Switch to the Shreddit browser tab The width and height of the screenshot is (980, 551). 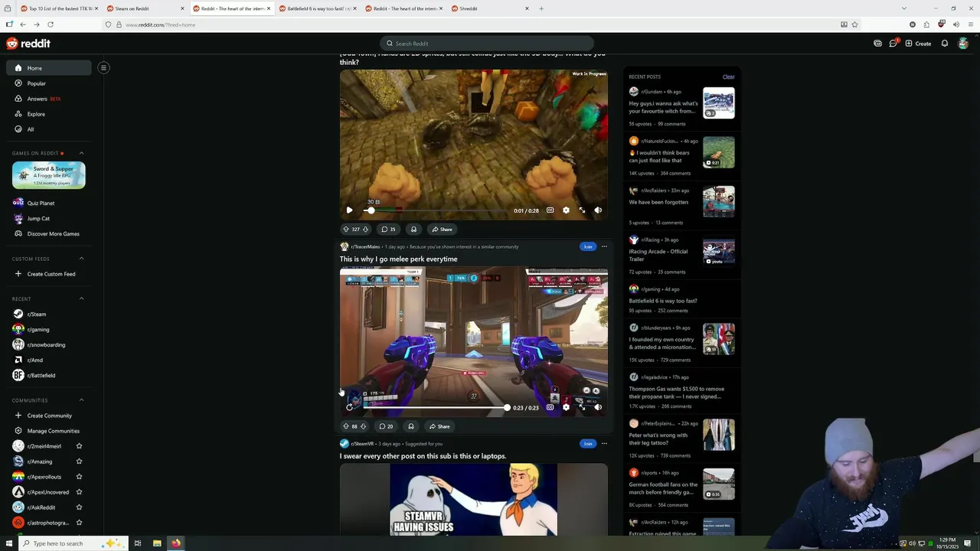[489, 8]
